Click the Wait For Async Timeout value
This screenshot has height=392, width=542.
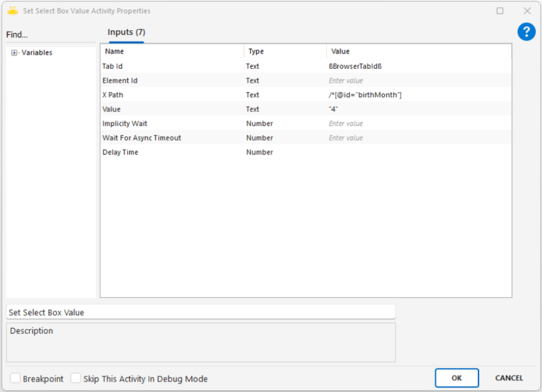418,138
